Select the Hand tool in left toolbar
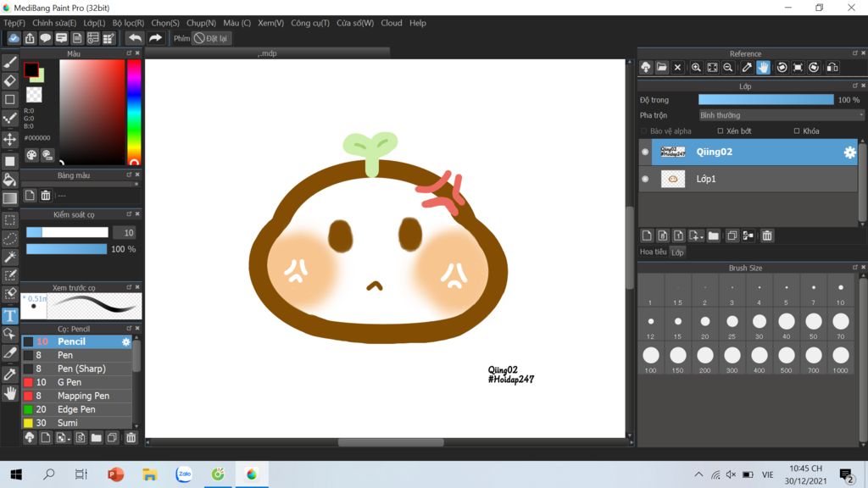Screen dimensions: 868x488 click(10, 393)
